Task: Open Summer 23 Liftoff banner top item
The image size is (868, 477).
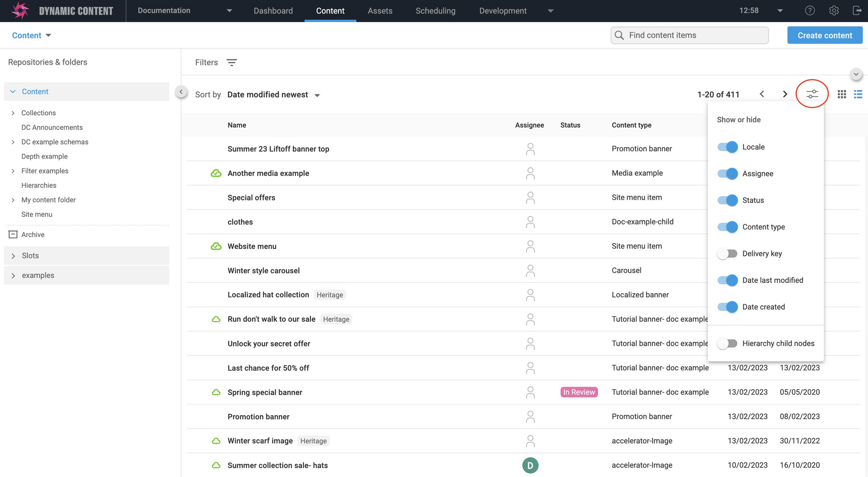Action: click(x=278, y=149)
